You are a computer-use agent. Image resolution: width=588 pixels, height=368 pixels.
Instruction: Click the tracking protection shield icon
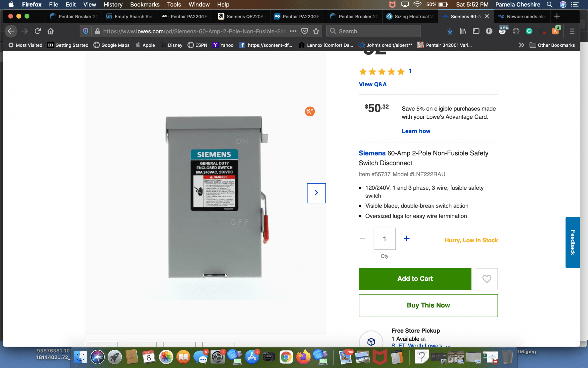(x=86, y=31)
